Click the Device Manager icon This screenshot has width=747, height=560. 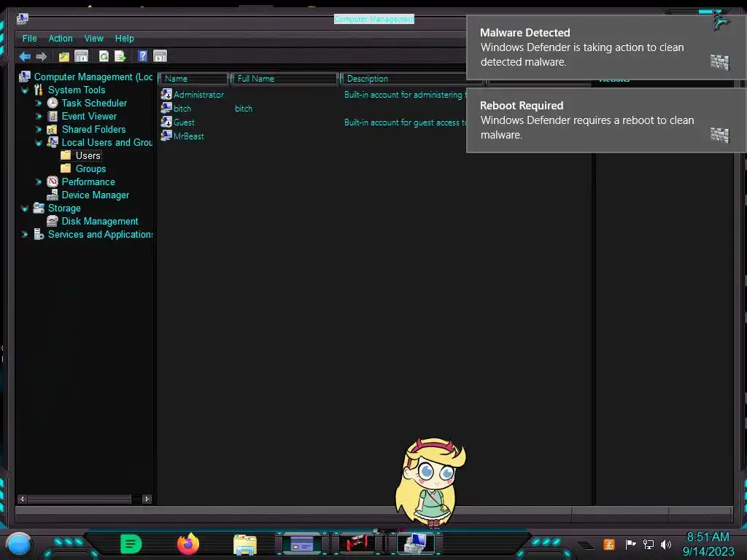pyautogui.click(x=53, y=195)
